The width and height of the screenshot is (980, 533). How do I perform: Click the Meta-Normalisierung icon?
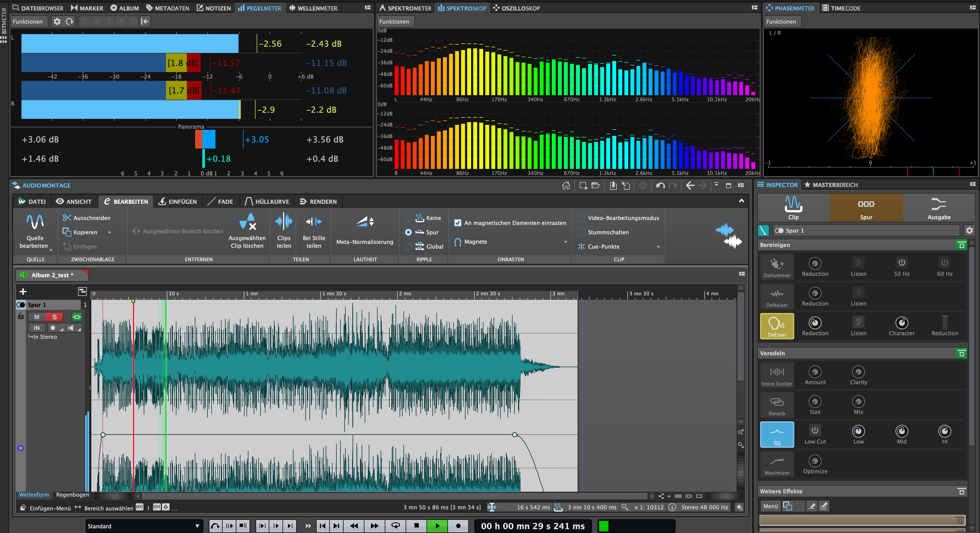click(364, 222)
